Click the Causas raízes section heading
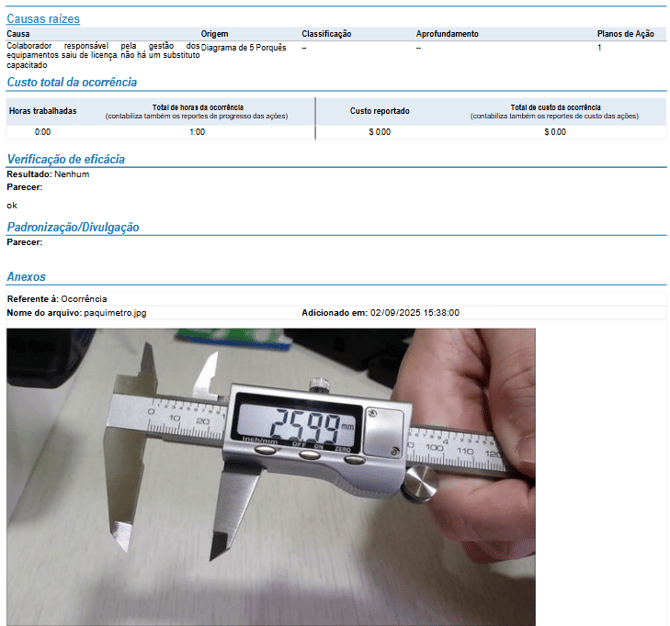Screen dimensions: 670x626 [x=43, y=19]
